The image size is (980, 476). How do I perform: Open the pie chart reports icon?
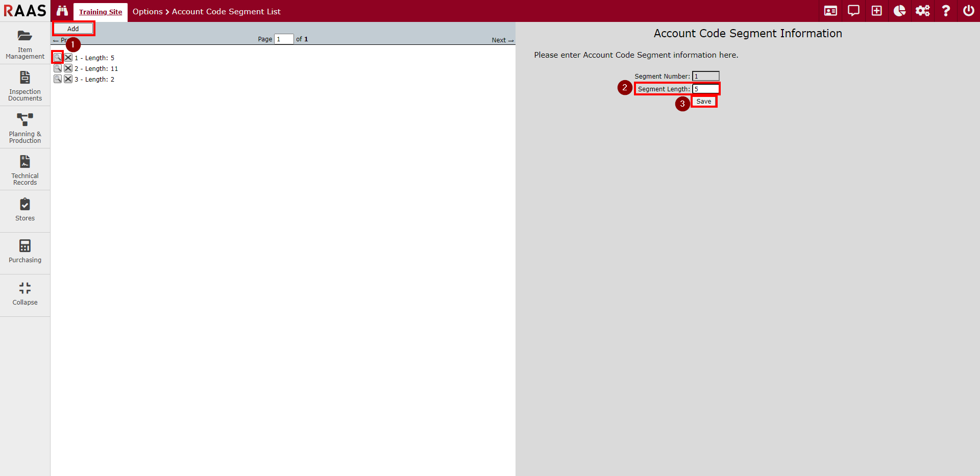[x=899, y=10]
